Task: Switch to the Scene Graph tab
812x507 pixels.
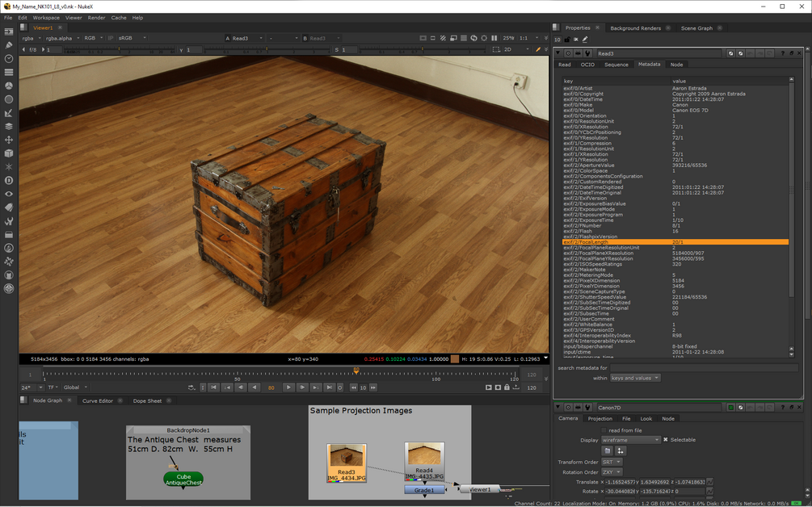Action: 696,28
